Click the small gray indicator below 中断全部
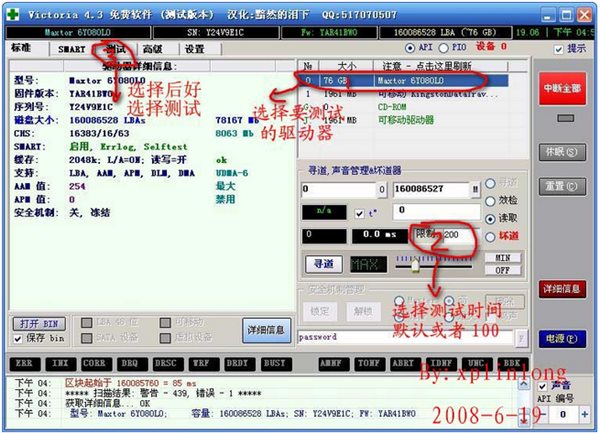This screenshot has width=600, height=433. click(566, 119)
